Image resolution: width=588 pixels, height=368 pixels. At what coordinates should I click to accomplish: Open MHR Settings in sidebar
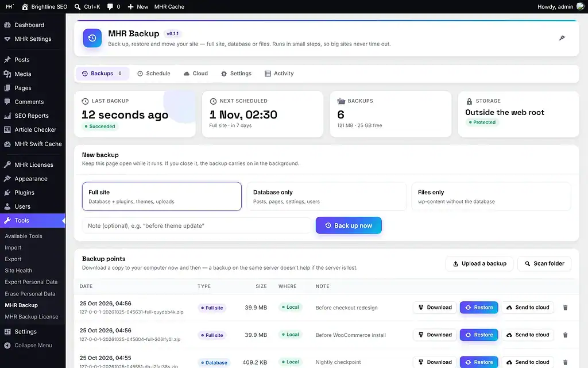click(x=33, y=39)
